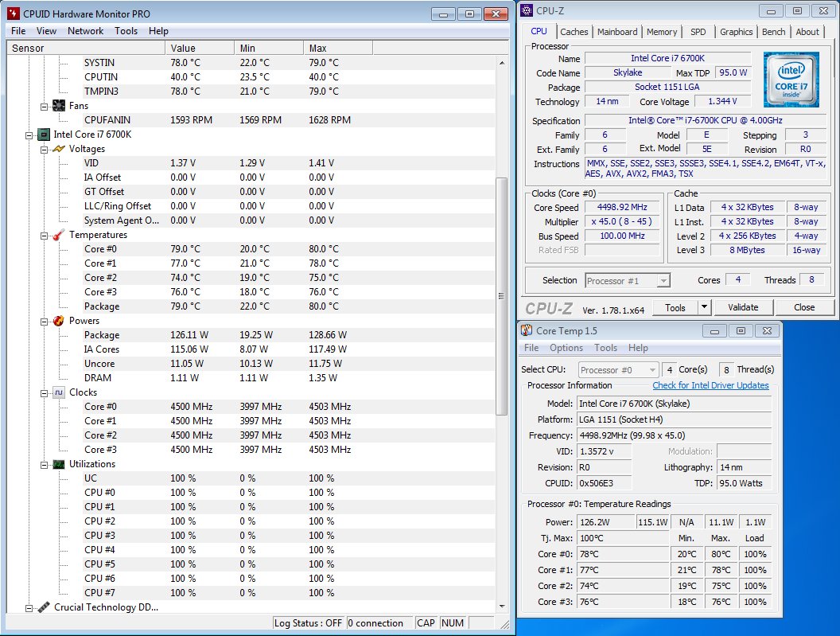Switch to the Memory tab in CPU-Z
840x636 pixels.
(662, 32)
